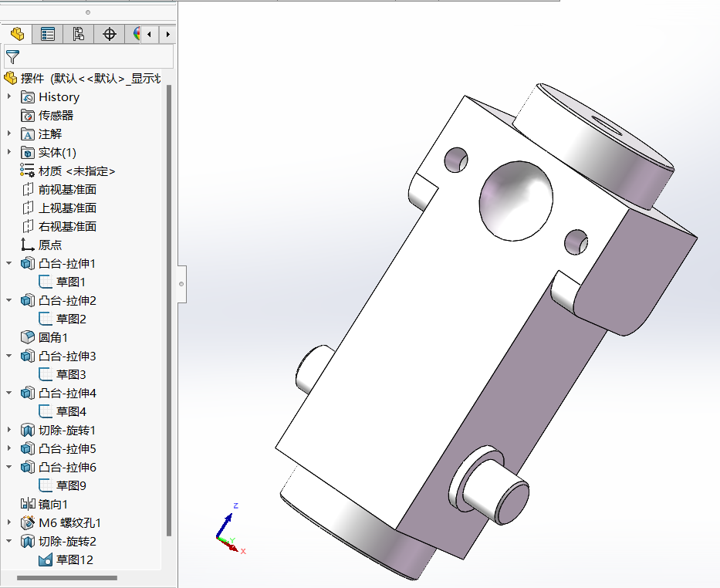The width and height of the screenshot is (720, 588).
Task: Click the right tab-scroll arrow
Action: [168, 34]
